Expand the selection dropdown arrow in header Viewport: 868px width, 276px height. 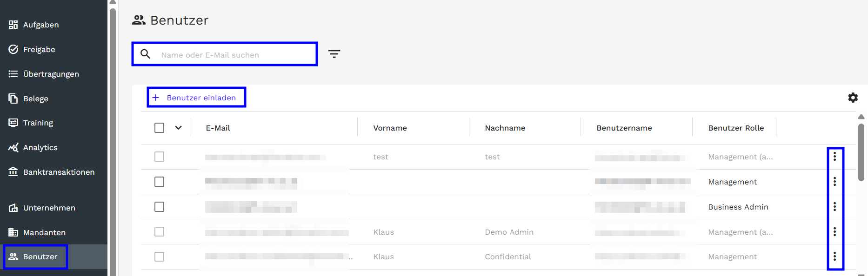point(178,128)
